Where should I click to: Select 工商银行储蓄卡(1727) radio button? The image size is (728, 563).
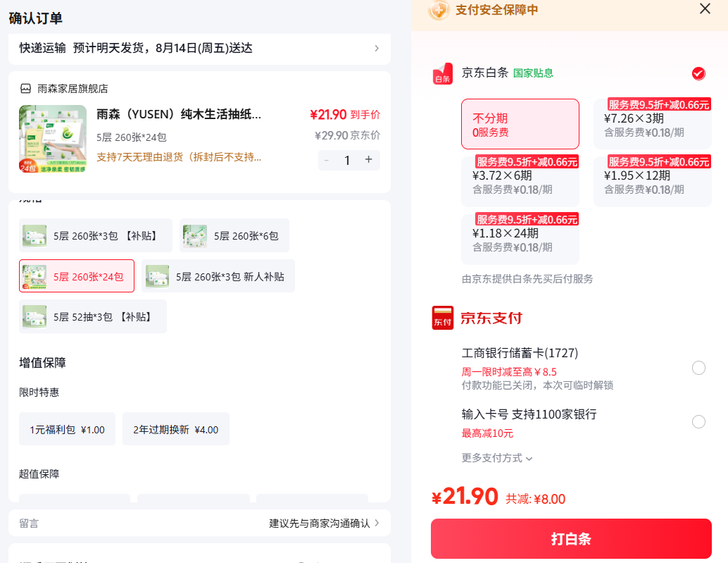point(698,368)
